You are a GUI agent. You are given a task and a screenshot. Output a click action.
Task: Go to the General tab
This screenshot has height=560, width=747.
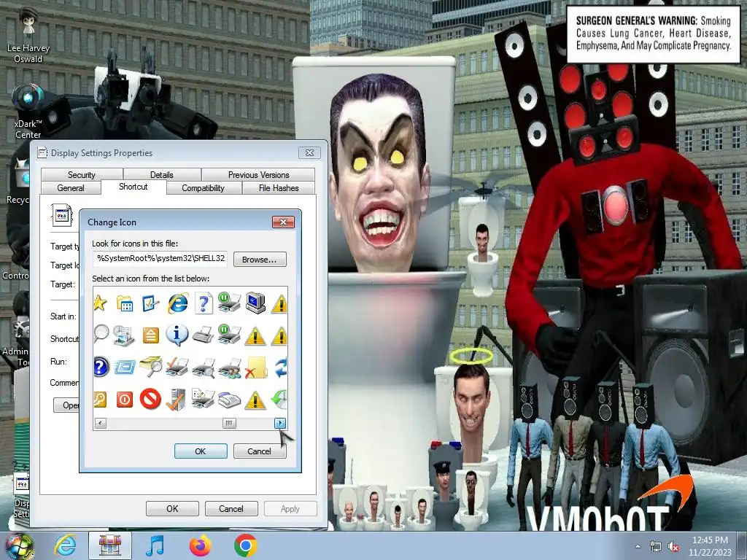click(x=71, y=187)
